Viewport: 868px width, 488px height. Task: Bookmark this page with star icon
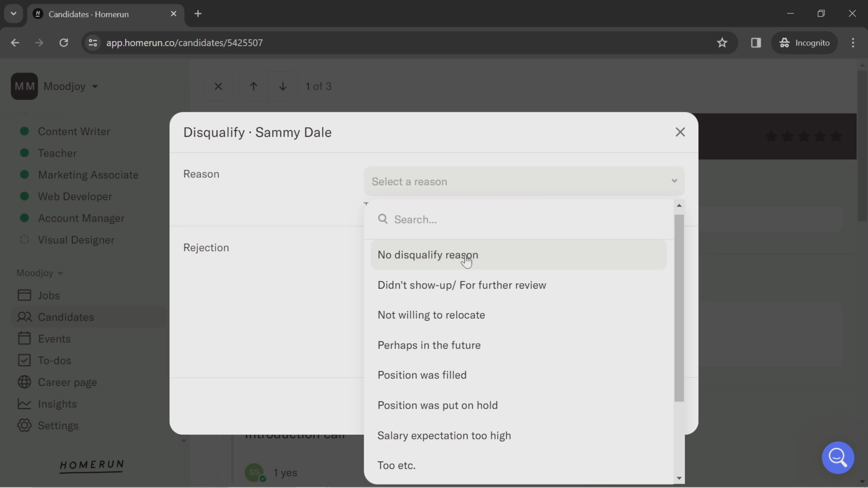tap(722, 43)
